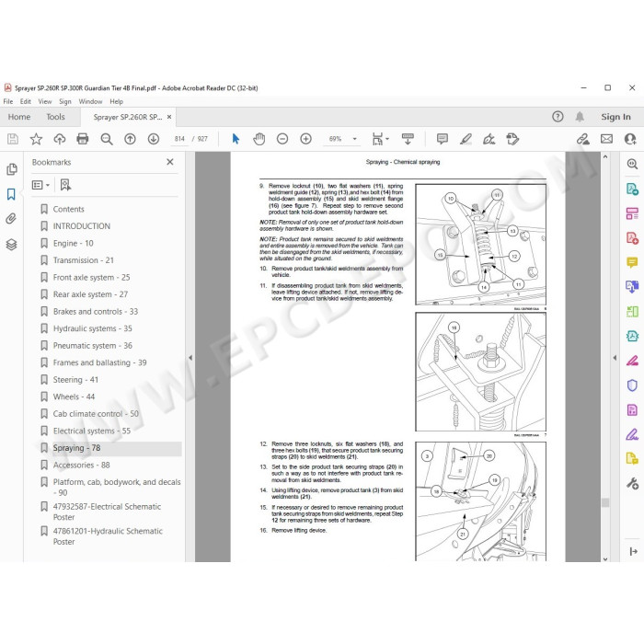The height and width of the screenshot is (644, 644).
Task: Open the INTRODUCTION bookmark
Action: pyautogui.click(x=81, y=226)
